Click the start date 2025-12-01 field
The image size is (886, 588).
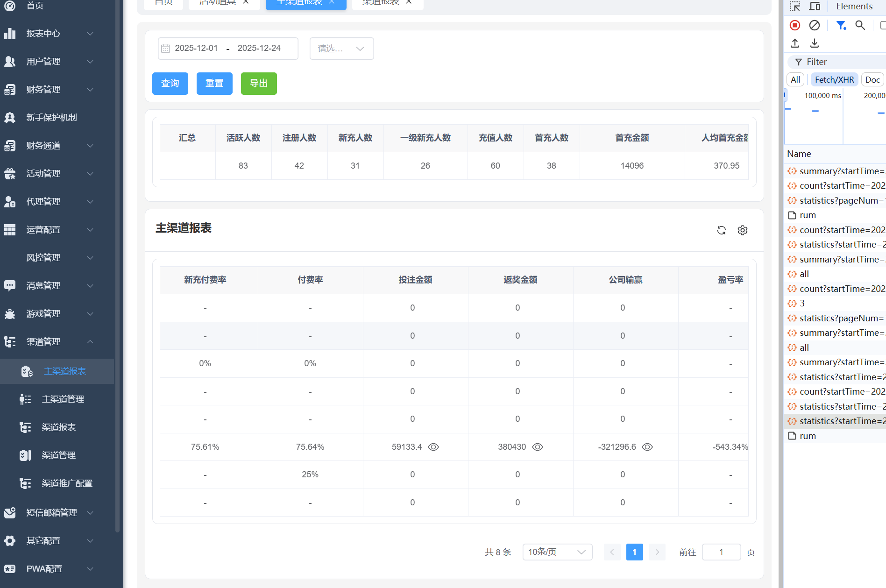point(196,48)
